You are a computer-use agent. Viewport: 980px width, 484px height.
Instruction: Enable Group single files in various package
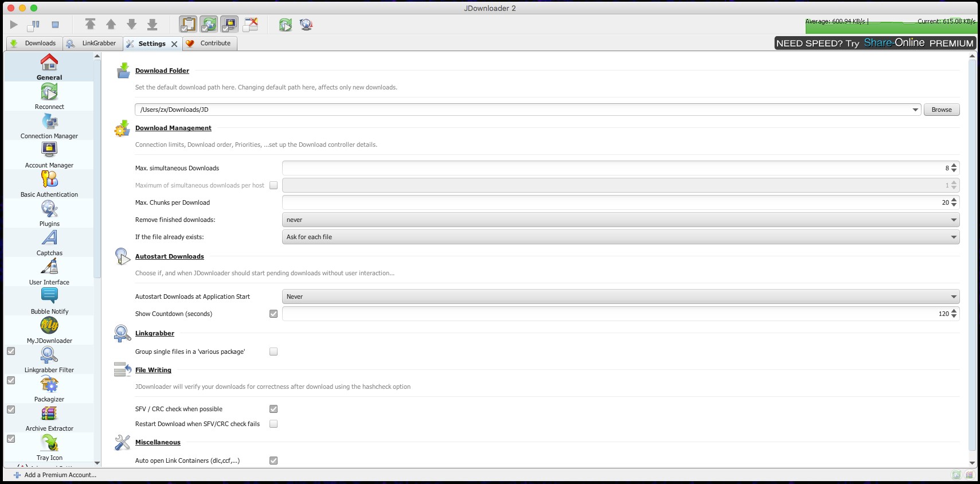coord(274,352)
